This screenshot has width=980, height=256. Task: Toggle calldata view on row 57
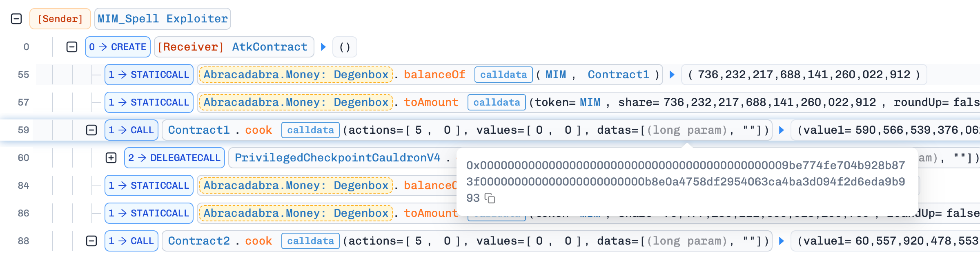[497, 102]
